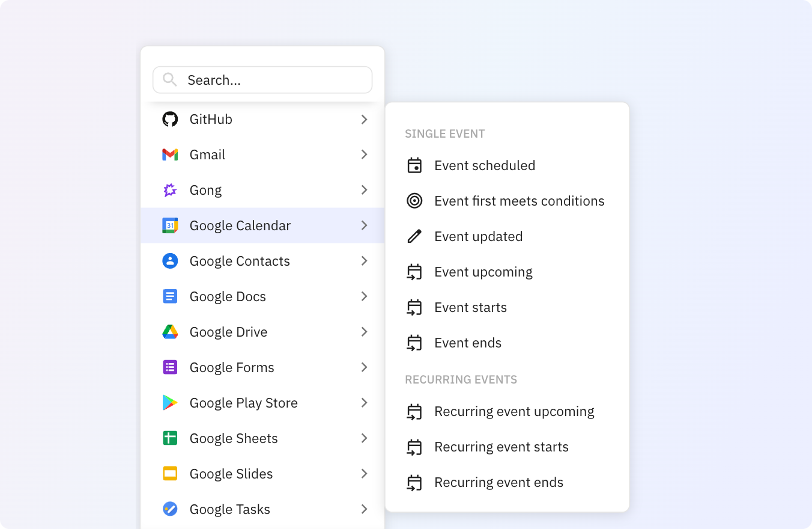Select the Gmail menu label

pyautogui.click(x=207, y=154)
